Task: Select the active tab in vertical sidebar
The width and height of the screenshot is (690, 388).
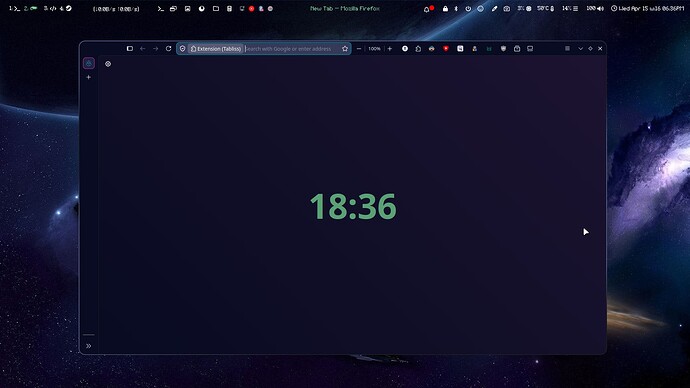Action: point(88,63)
